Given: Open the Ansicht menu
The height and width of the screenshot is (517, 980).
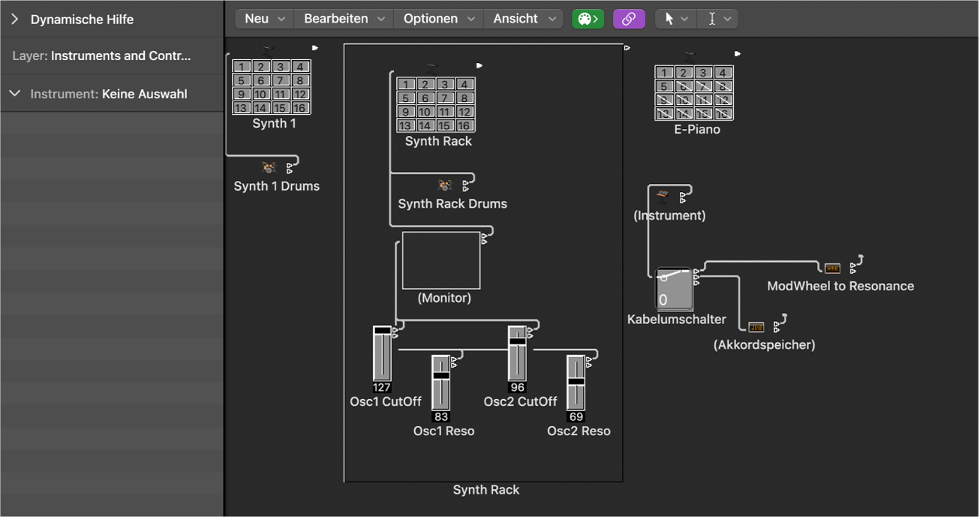Looking at the screenshot, I should point(523,19).
